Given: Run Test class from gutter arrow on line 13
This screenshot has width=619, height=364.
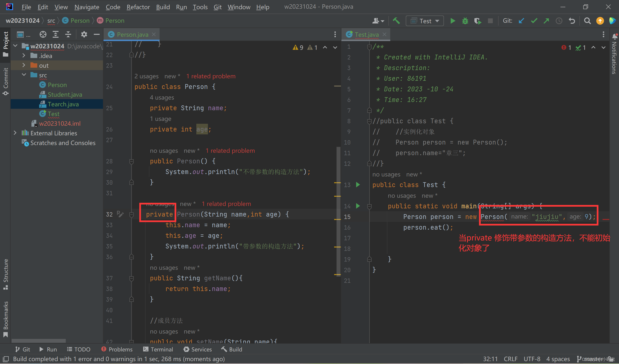Looking at the screenshot, I should tap(358, 185).
